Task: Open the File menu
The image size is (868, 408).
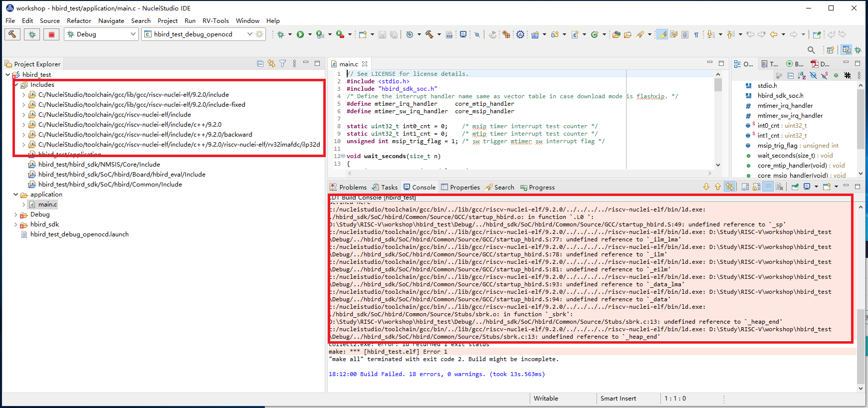Action: pyautogui.click(x=10, y=20)
